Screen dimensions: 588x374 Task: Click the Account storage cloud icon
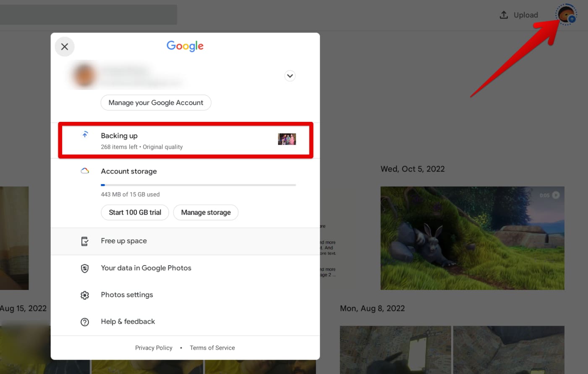85,171
